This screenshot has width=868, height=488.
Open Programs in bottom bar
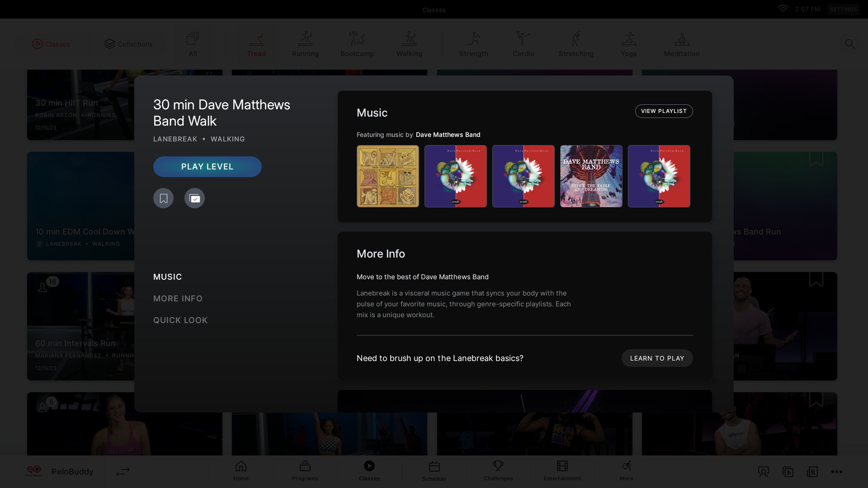coord(305,471)
